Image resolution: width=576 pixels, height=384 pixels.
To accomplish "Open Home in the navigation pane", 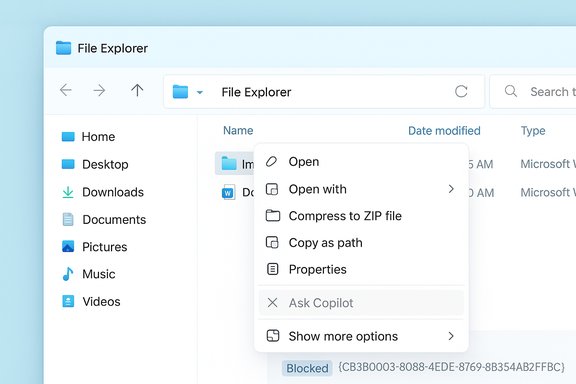I will click(x=98, y=137).
